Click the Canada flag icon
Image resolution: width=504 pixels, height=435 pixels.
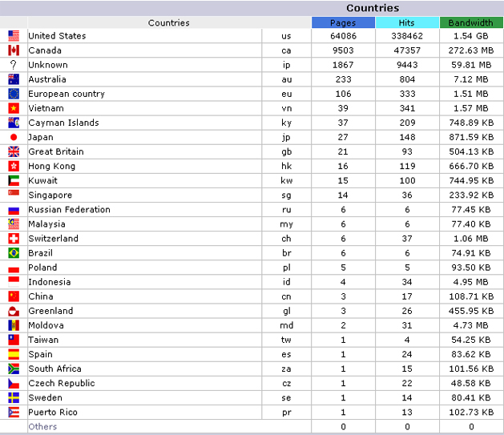pos(14,50)
